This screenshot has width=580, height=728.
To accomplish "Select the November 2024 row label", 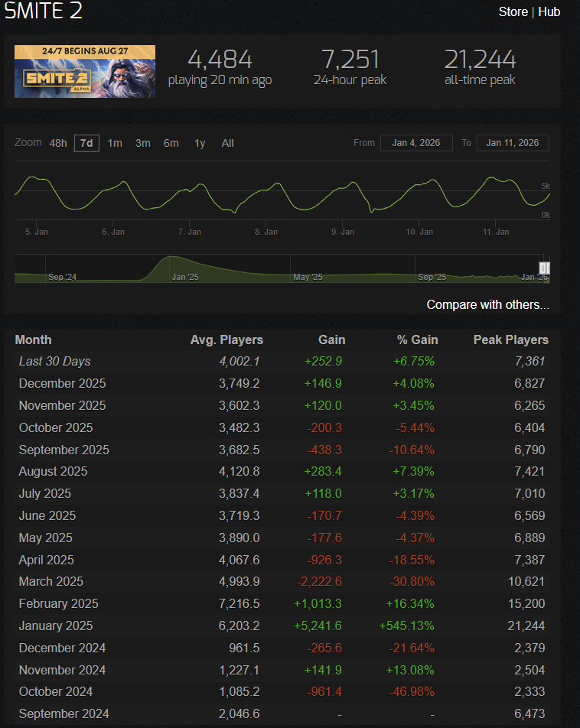I will click(x=62, y=670).
